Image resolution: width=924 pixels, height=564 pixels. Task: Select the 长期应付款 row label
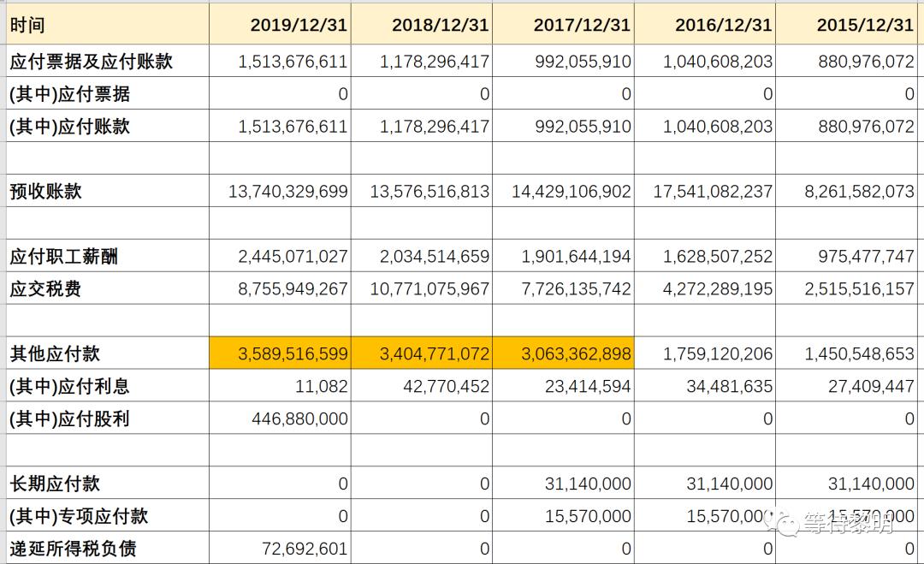coord(55,484)
